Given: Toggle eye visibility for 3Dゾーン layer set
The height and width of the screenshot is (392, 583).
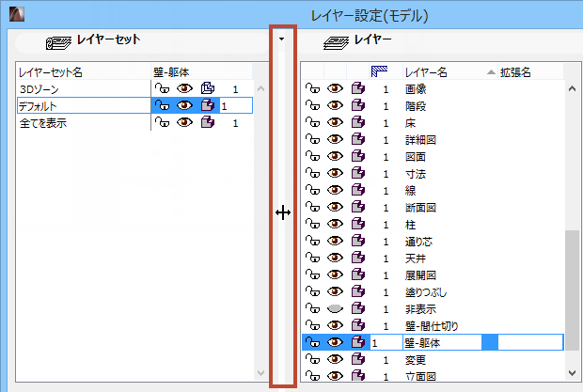Looking at the screenshot, I should [184, 88].
